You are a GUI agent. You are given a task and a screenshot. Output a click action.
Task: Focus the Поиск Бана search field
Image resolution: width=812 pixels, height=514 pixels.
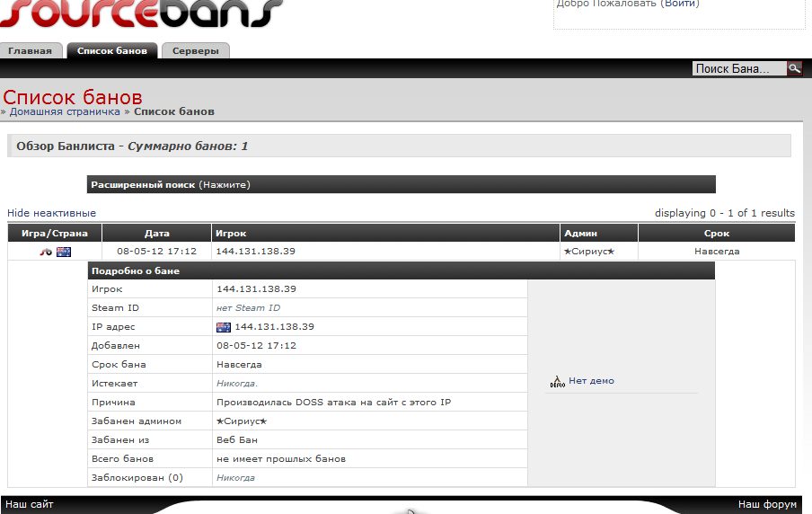739,68
